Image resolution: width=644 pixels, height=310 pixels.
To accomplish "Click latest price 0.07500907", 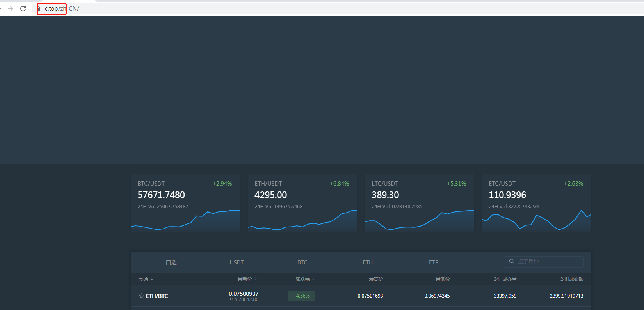I will (244, 294).
